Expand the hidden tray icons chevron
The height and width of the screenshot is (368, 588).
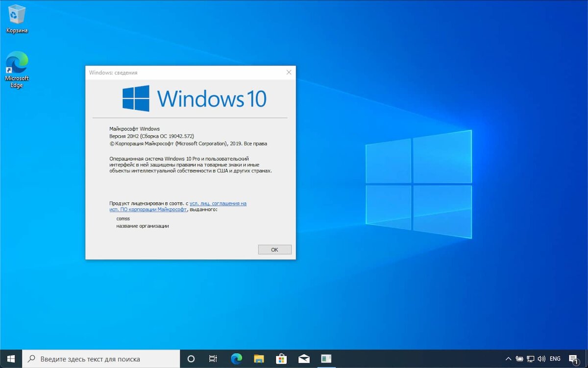point(508,358)
